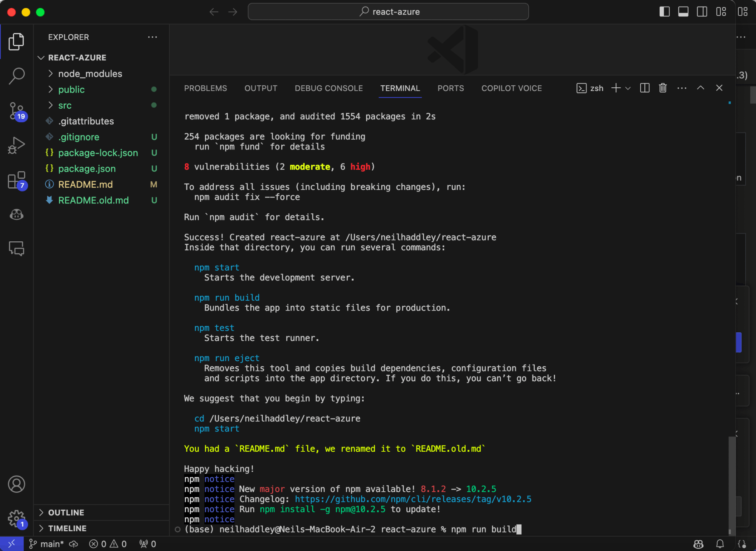This screenshot has height=551, width=756.
Task: Open package.json in the explorer
Action: click(87, 168)
